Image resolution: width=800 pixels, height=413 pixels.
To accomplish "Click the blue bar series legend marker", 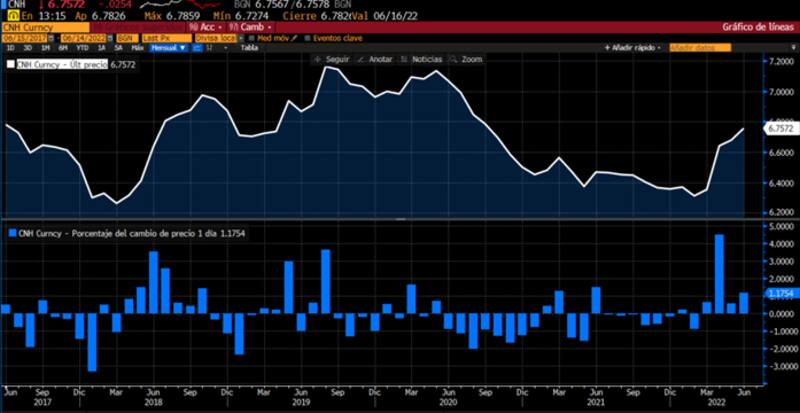I will (x=12, y=232).
